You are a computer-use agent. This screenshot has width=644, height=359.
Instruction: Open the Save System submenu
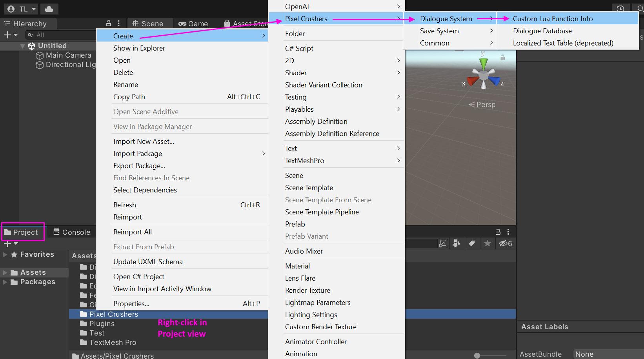[449, 31]
